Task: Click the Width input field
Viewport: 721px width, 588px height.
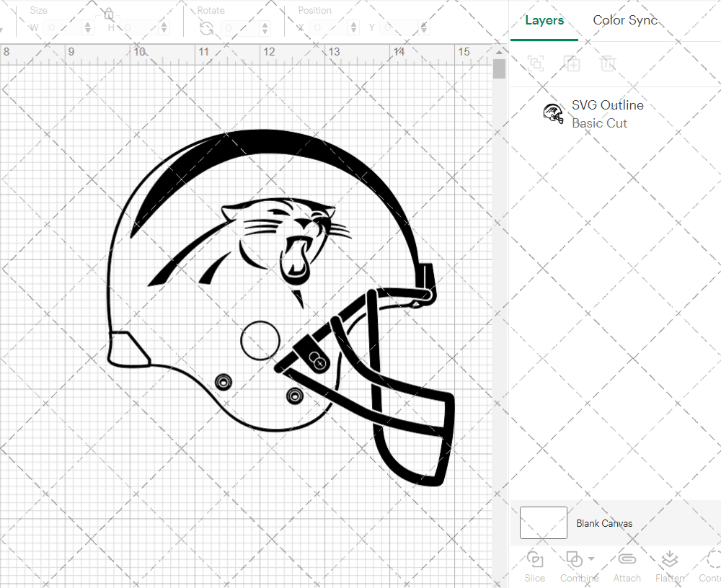Action: pos(63,27)
